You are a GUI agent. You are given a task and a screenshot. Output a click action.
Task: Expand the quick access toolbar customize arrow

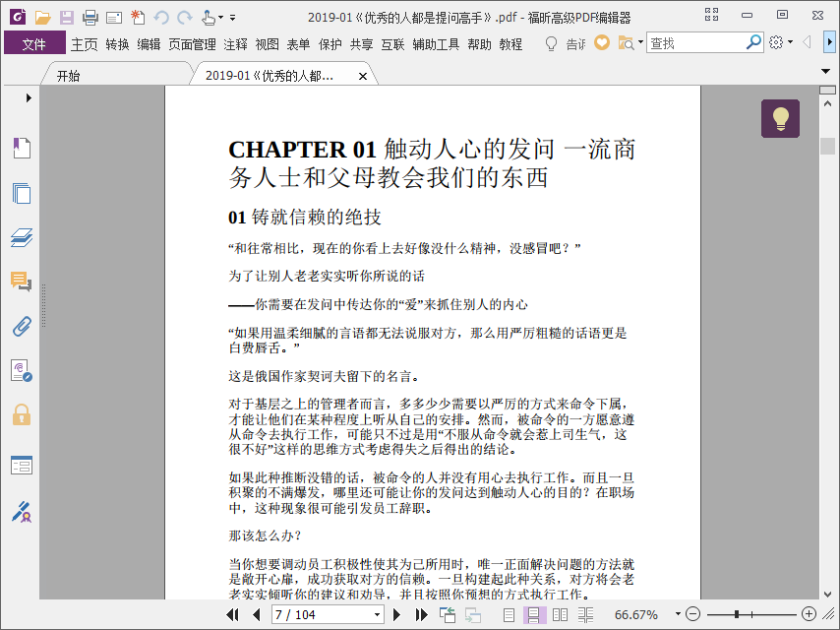pos(232,18)
